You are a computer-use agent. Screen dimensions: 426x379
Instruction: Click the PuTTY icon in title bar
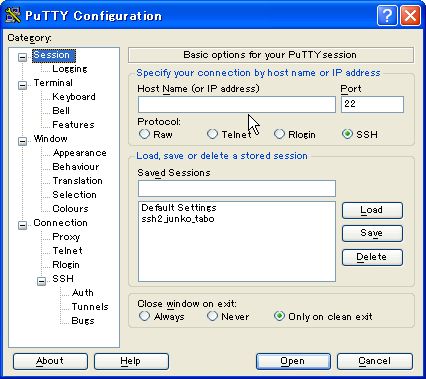click(x=13, y=15)
